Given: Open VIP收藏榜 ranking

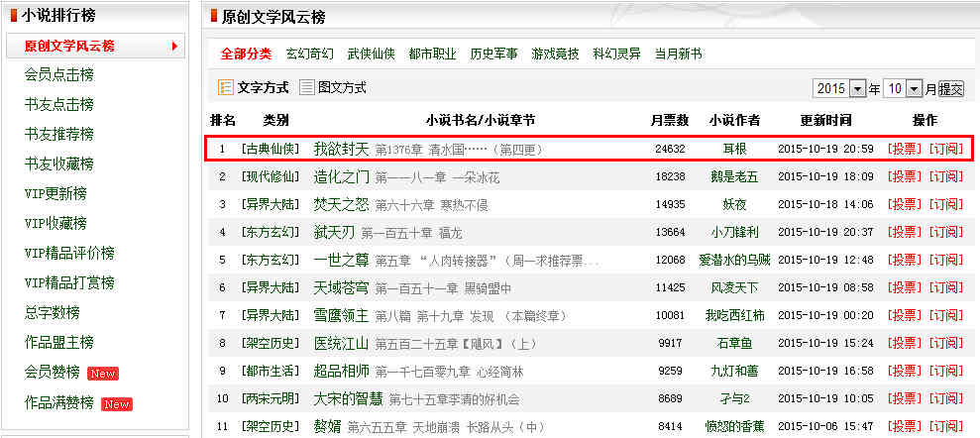Looking at the screenshot, I should click(55, 223).
